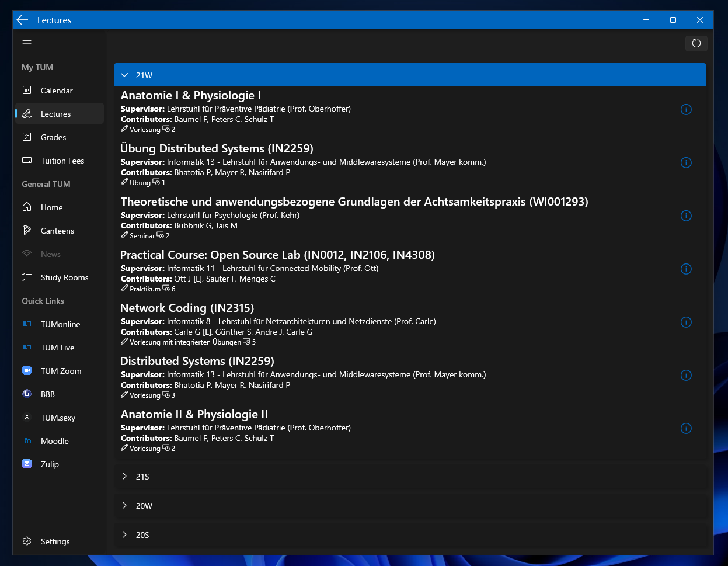Click the BBB logo icon
Viewport: 728px width, 566px height.
tap(27, 394)
